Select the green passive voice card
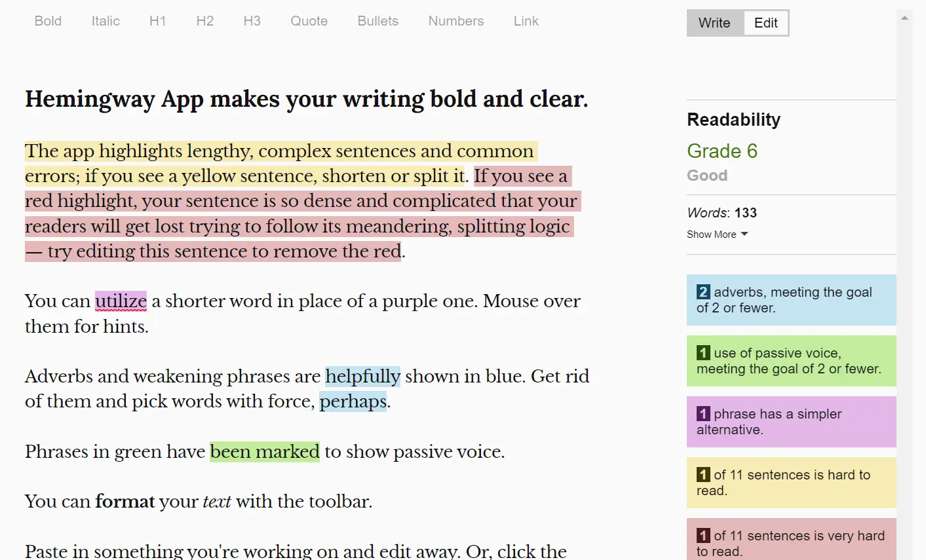This screenshot has width=926, height=560. (x=791, y=361)
